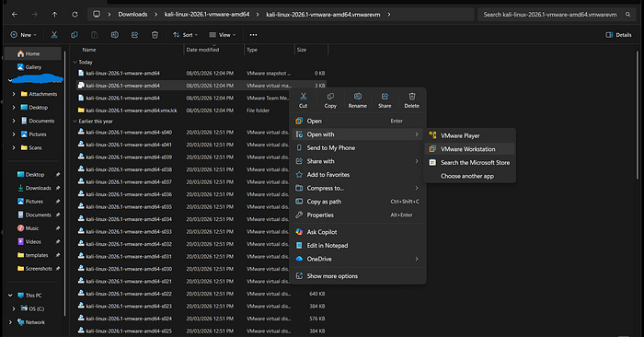Screen dimensions: 644x337
Task: Expand the OS (C:) drive node
Action: (14, 308)
